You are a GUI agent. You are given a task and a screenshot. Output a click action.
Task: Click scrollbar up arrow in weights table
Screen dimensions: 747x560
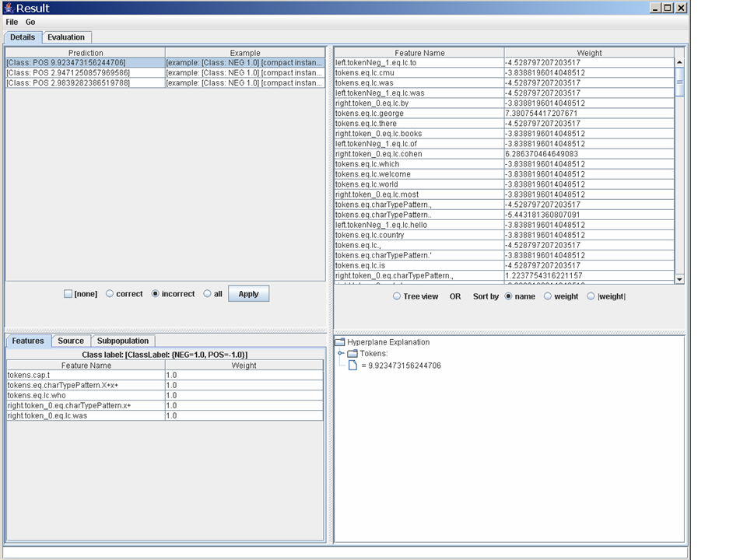(679, 62)
